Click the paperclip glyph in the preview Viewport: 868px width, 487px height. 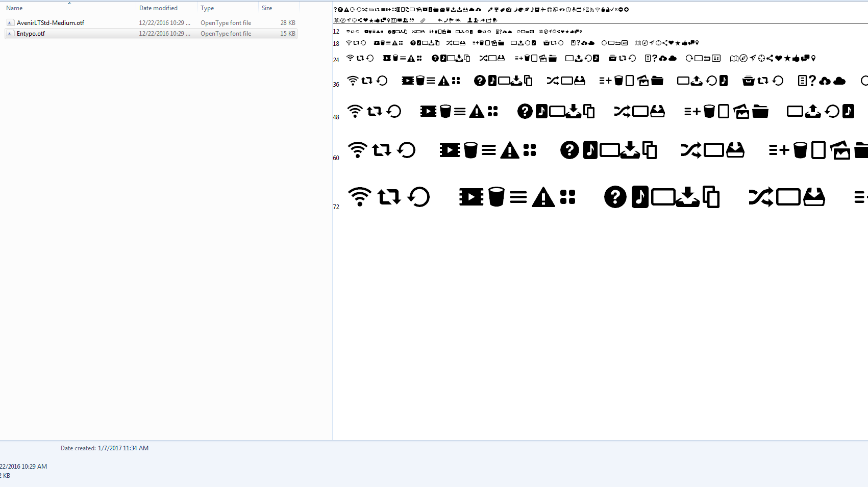pos(422,20)
